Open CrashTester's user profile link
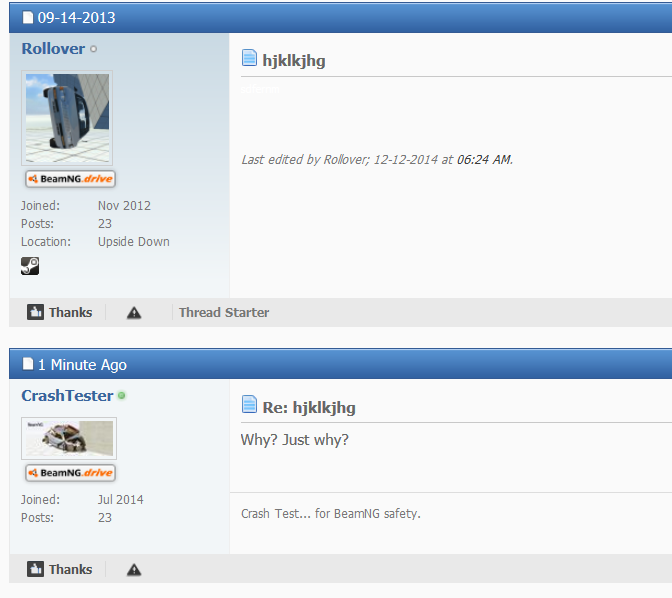 pyautogui.click(x=67, y=395)
